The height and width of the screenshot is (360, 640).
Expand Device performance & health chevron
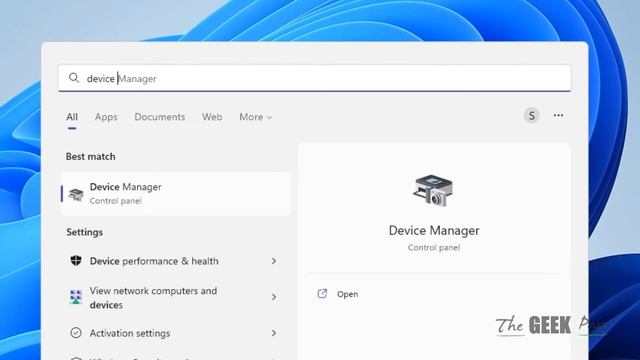click(274, 261)
